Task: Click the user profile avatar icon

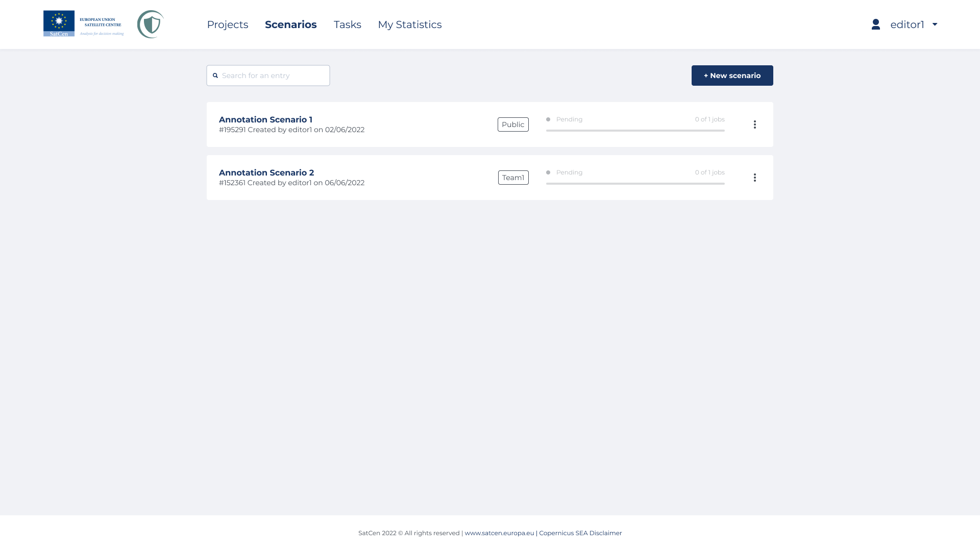Action: click(x=876, y=24)
